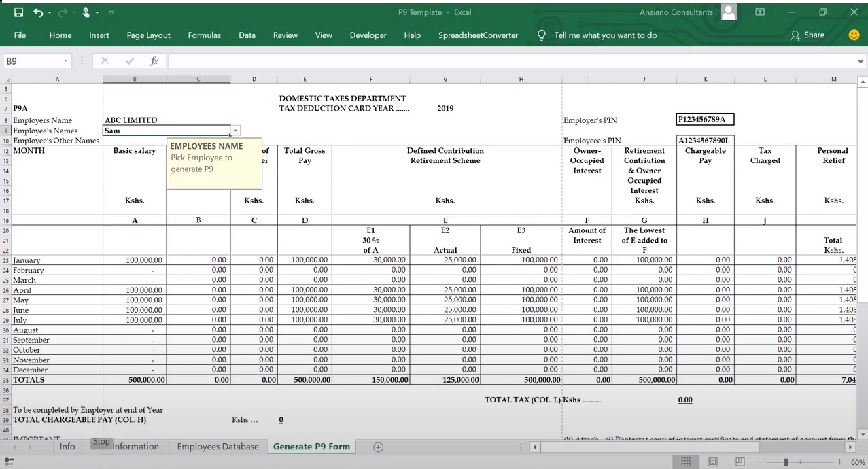
Task: Switch to the Info sheet tab
Action: (67, 447)
